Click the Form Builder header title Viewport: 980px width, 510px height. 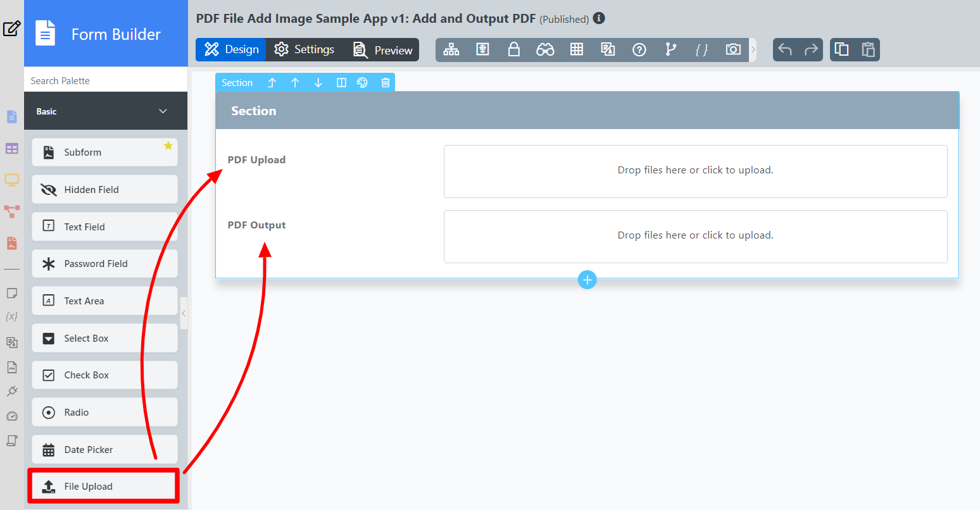[x=116, y=34]
